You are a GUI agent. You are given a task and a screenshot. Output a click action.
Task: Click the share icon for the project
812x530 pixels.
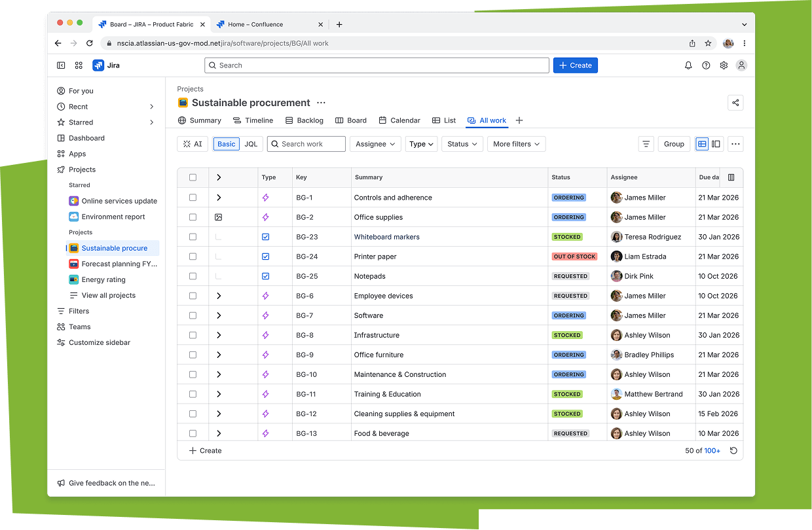[735, 103]
